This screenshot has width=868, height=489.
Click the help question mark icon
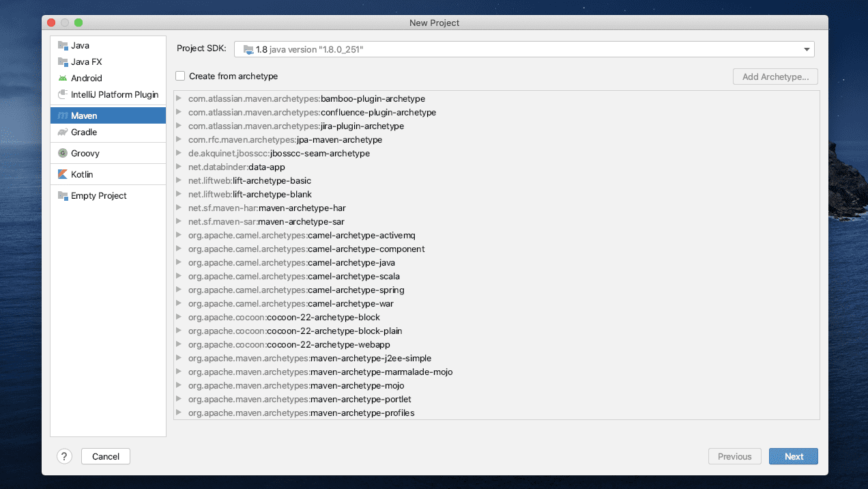64,456
